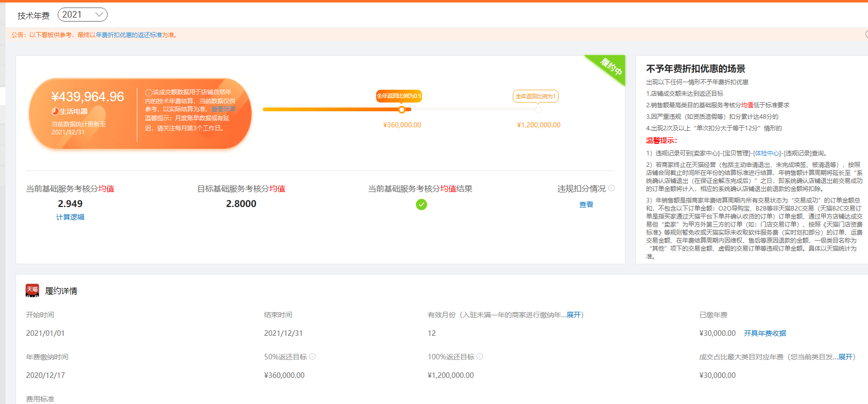Click info icon beside 100%返还目标
This screenshot has height=404, width=868.
(x=480, y=356)
